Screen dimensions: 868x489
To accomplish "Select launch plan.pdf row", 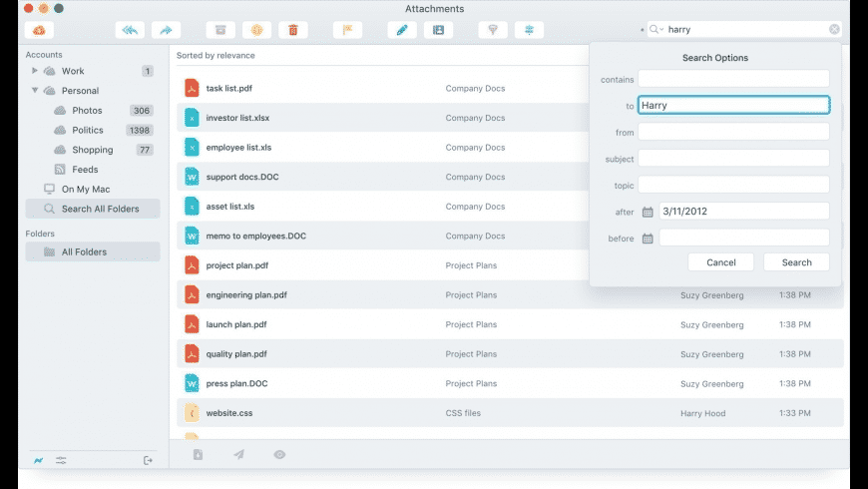I will [x=510, y=324].
